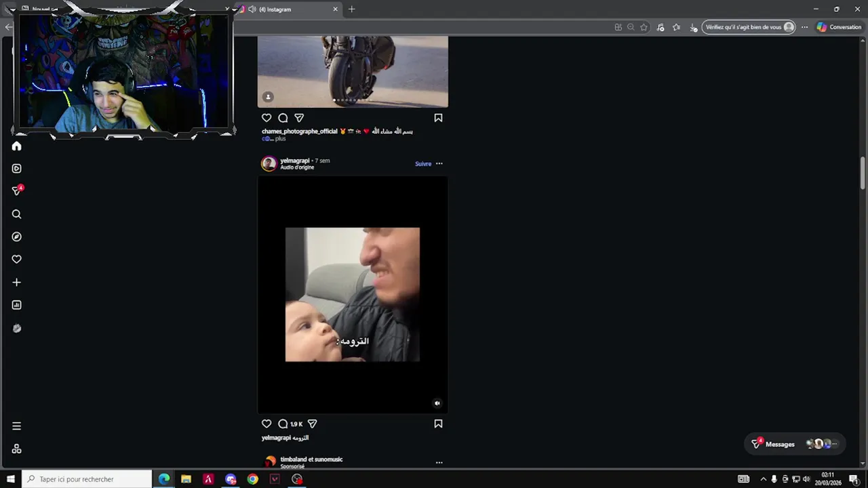Image resolution: width=868 pixels, height=488 pixels.
Task: Open Edge favorites list icon
Action: pos(676,27)
